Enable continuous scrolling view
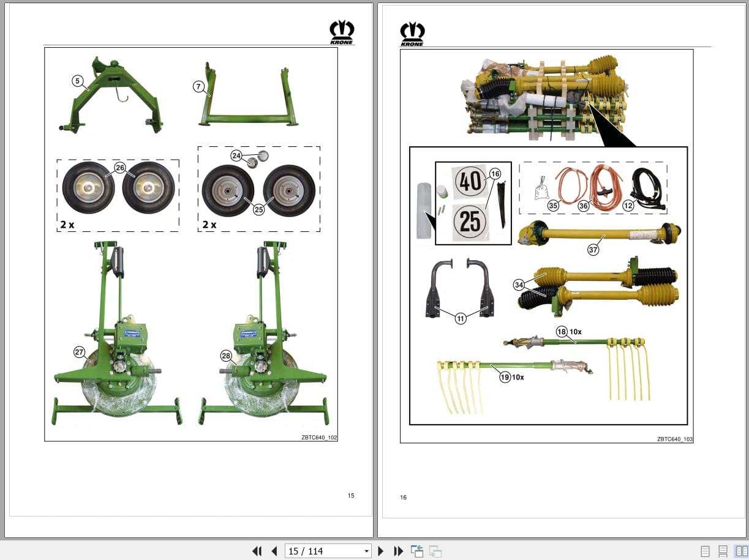This screenshot has height=560, width=749. (x=723, y=551)
